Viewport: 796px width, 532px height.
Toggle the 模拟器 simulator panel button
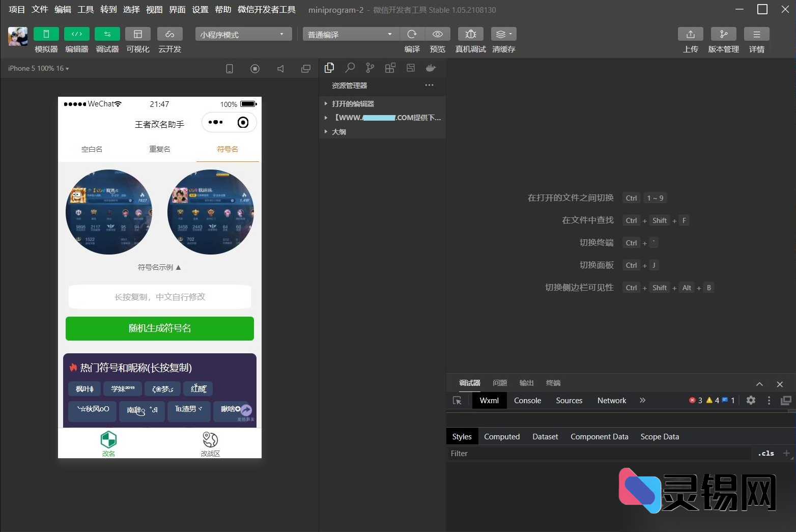[x=46, y=34]
